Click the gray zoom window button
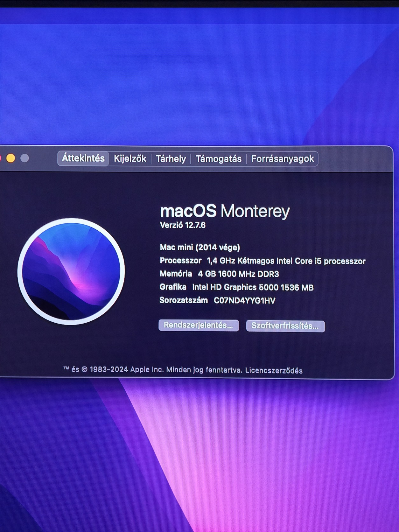The width and height of the screenshot is (399, 532). click(24, 158)
